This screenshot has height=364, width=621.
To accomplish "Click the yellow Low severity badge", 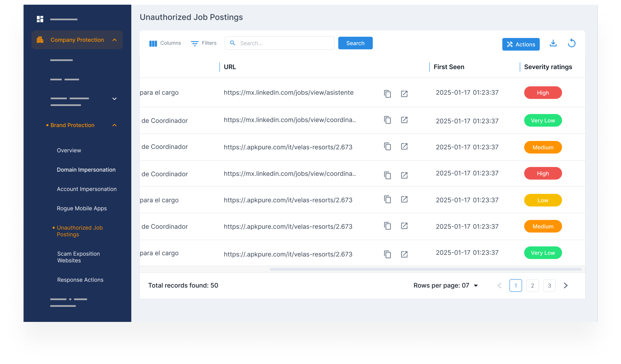I will 543,200.
